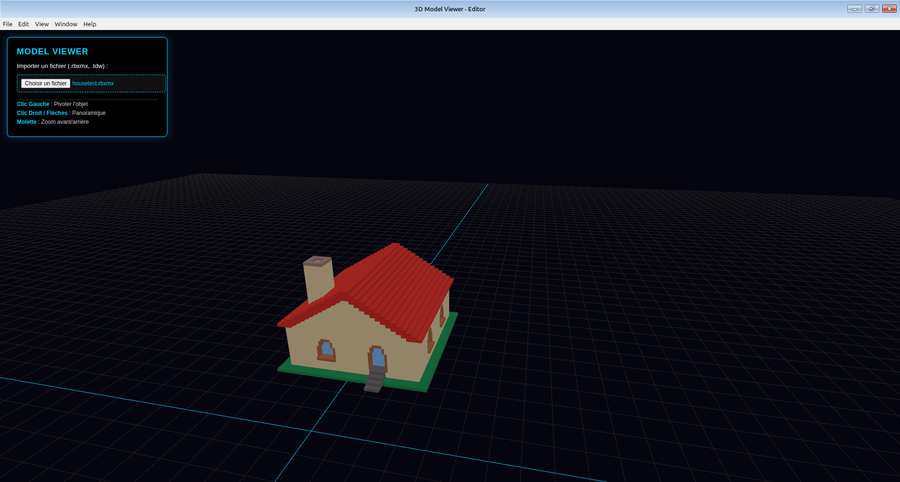Close the 3D Model Viewer window
Image resolution: width=900 pixels, height=482 pixels.
[x=890, y=9]
